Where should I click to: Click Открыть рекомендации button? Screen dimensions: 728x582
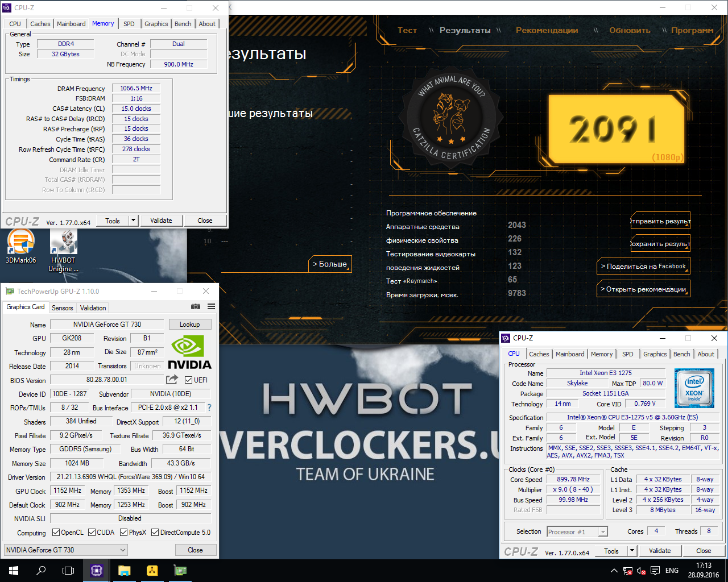643,289
